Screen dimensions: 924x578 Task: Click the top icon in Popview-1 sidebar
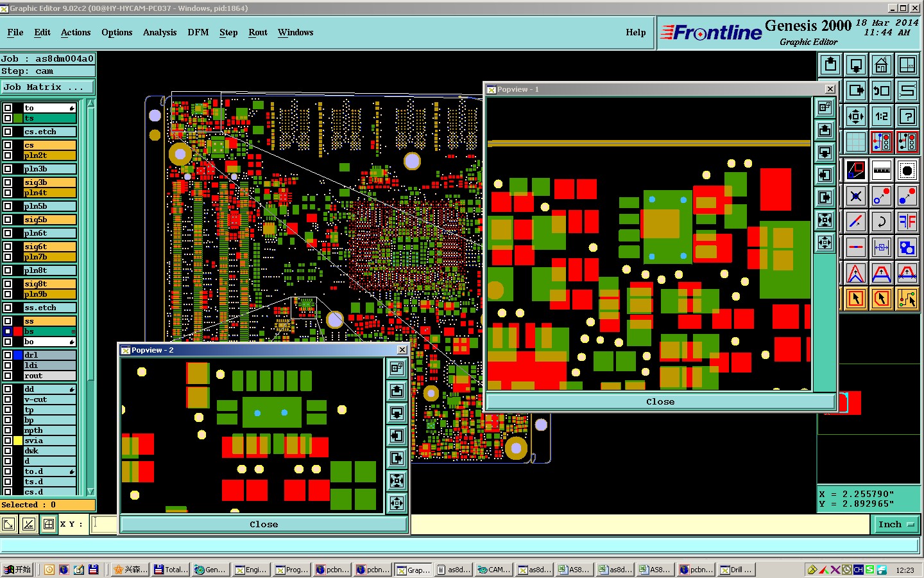(x=825, y=108)
